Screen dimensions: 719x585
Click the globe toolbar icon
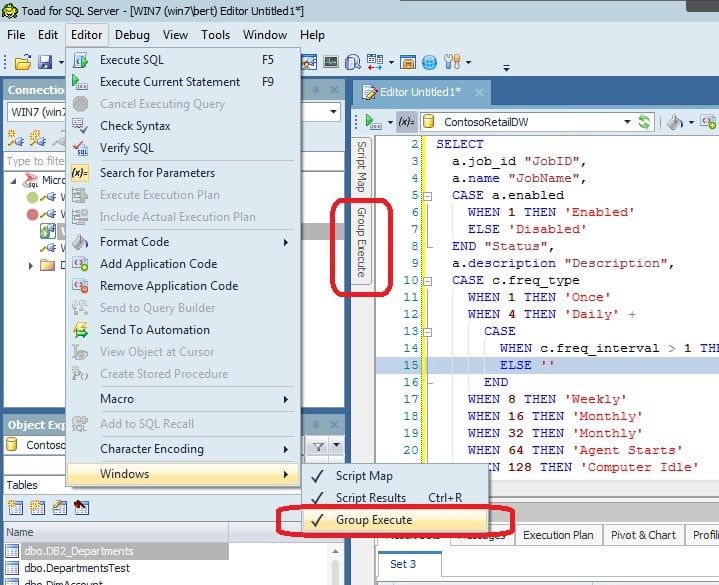429,62
